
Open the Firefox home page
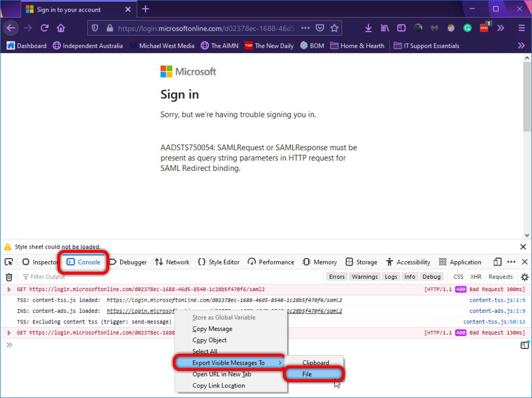pyautogui.click(x=61, y=28)
